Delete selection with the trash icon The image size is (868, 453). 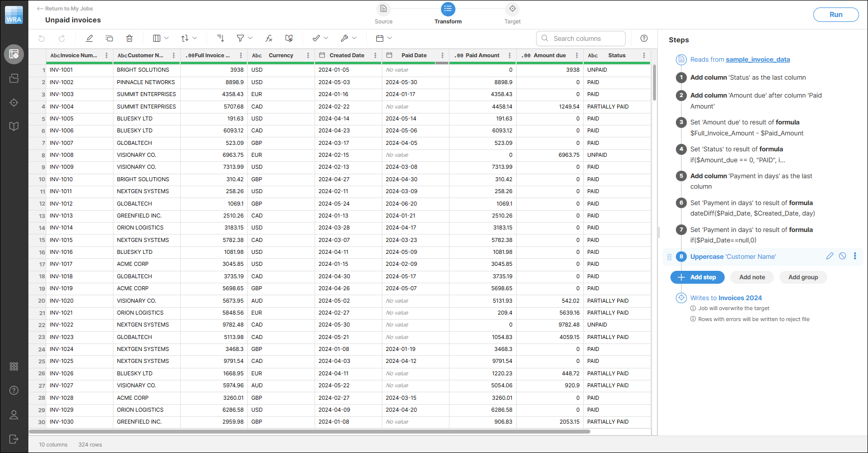129,38
